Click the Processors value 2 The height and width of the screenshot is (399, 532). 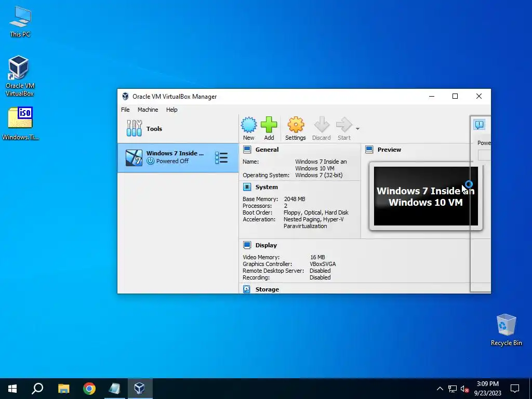pos(286,206)
